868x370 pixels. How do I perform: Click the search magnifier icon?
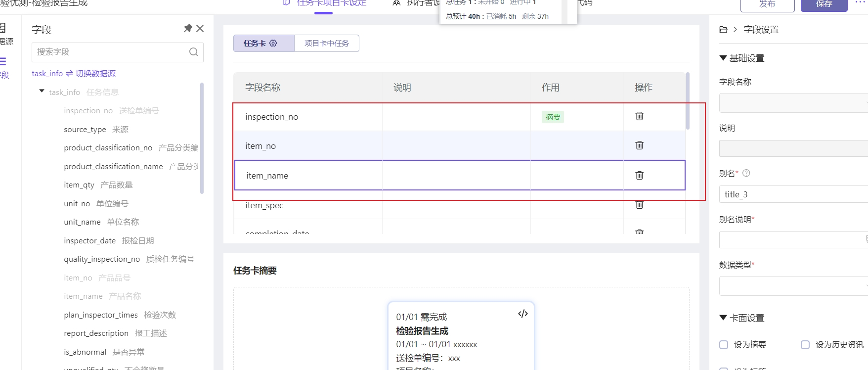coord(194,52)
